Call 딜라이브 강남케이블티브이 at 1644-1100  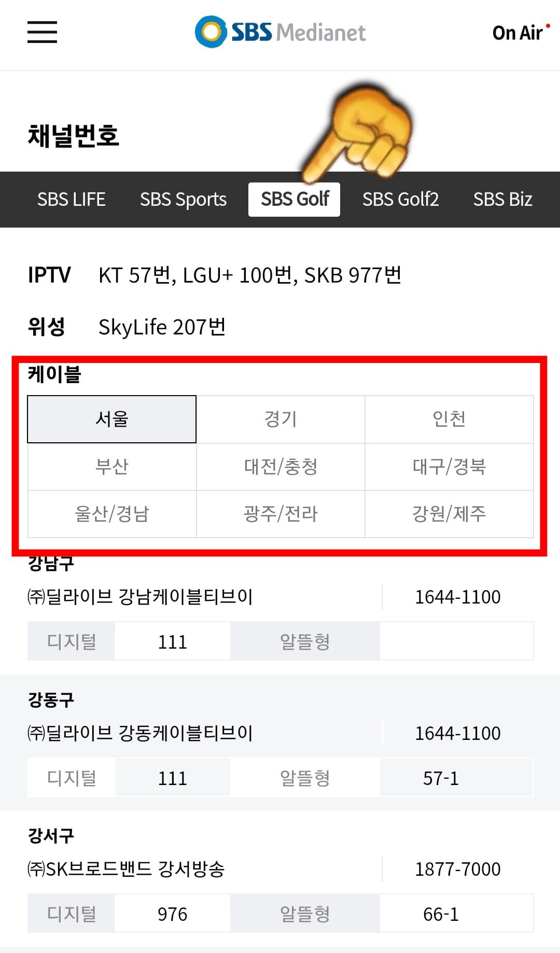(457, 597)
